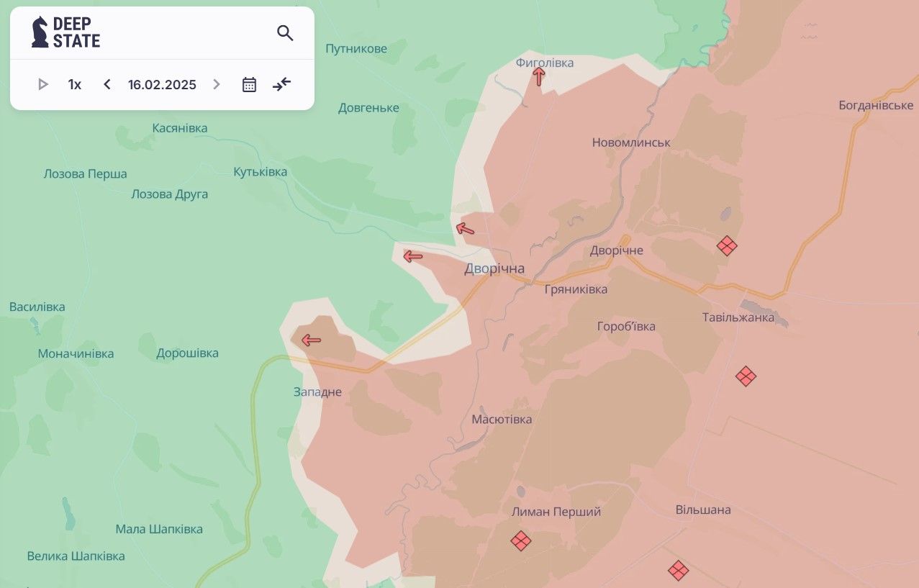The image size is (919, 588).
Task: Click the 16.02.2025 date field
Action: point(162,85)
